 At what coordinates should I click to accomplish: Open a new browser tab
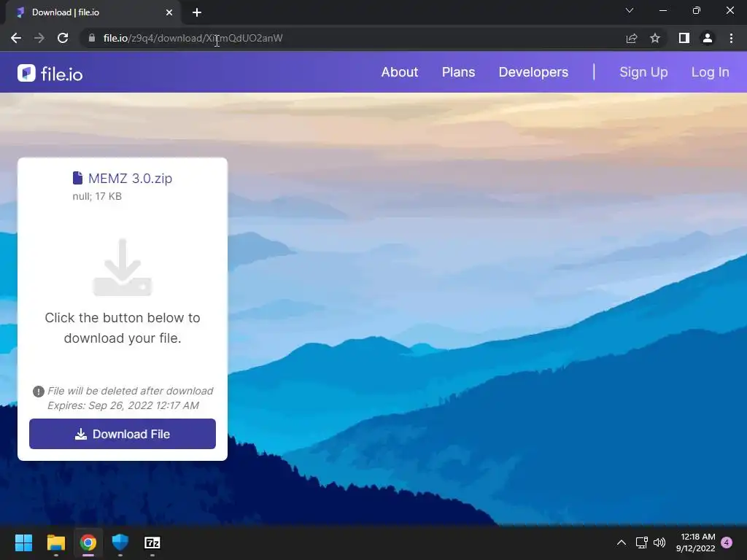click(197, 12)
